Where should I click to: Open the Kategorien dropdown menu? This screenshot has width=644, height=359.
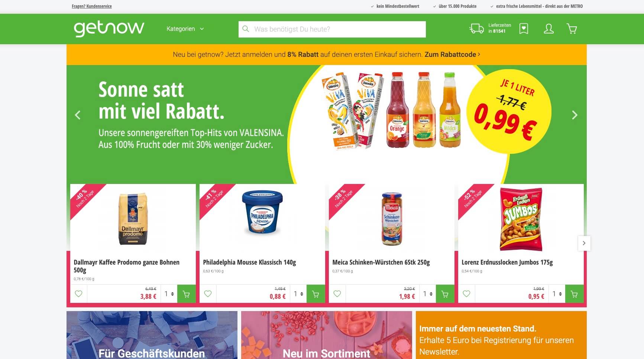tap(185, 29)
